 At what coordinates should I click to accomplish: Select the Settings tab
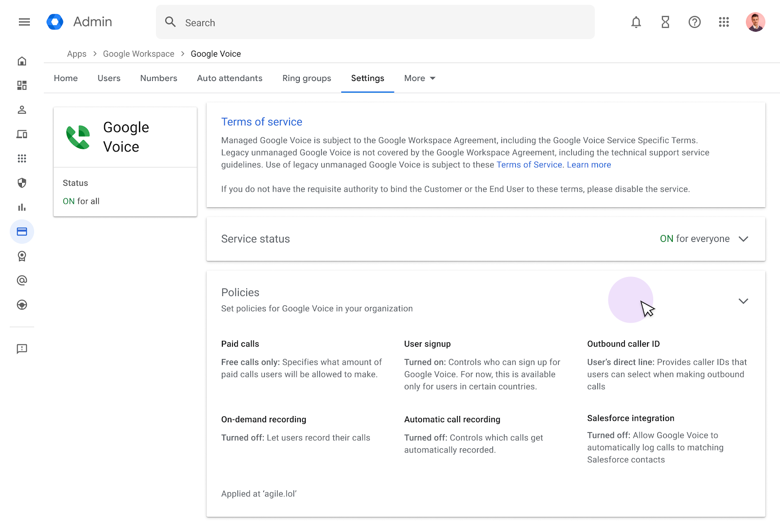tap(368, 78)
